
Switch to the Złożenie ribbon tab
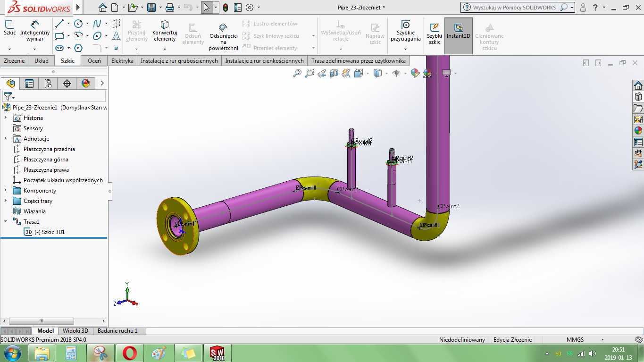pyautogui.click(x=14, y=60)
